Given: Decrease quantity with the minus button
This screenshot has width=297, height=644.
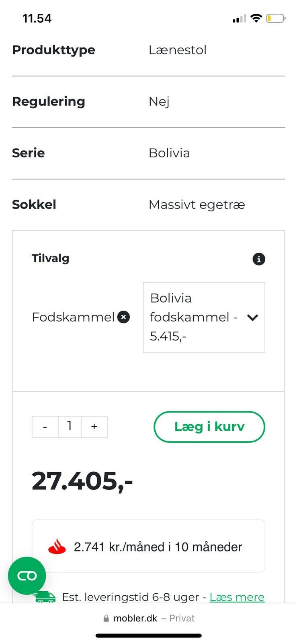Looking at the screenshot, I should point(45,427).
